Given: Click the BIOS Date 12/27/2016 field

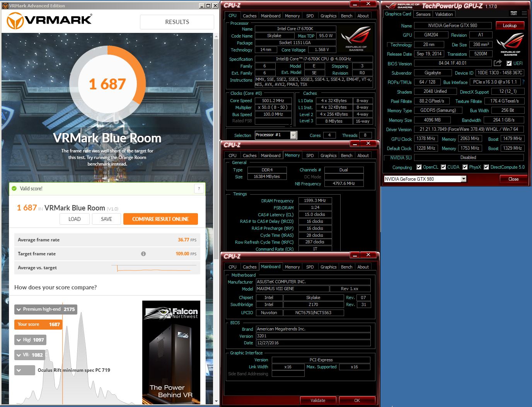Looking at the screenshot, I should [x=313, y=343].
